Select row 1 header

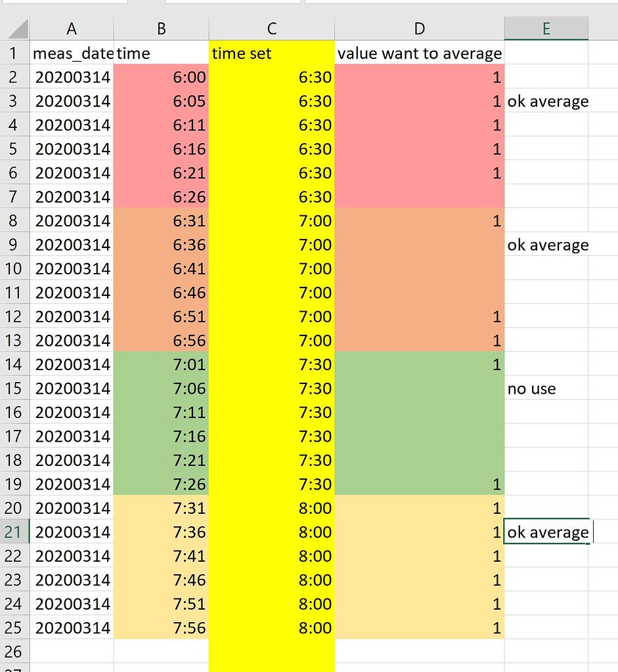tap(14, 52)
